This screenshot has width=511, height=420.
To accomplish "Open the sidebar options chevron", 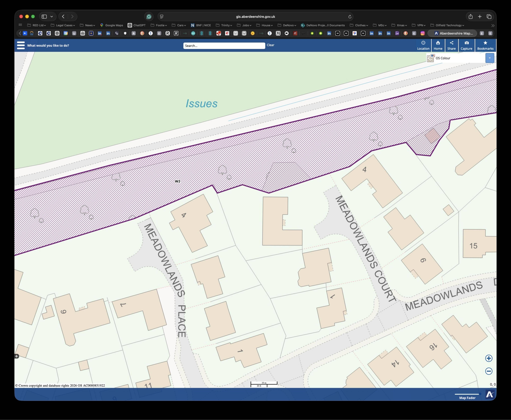I will [52, 16].
